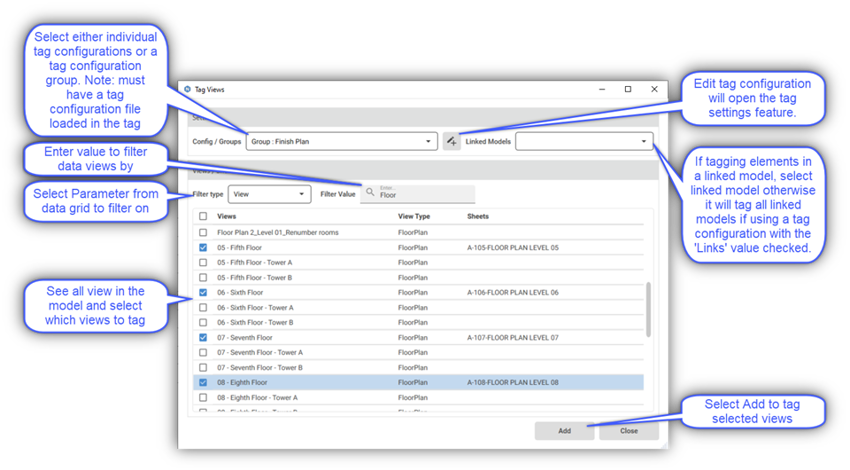Click the Close button
This screenshot has height=470, width=850.
(x=629, y=431)
